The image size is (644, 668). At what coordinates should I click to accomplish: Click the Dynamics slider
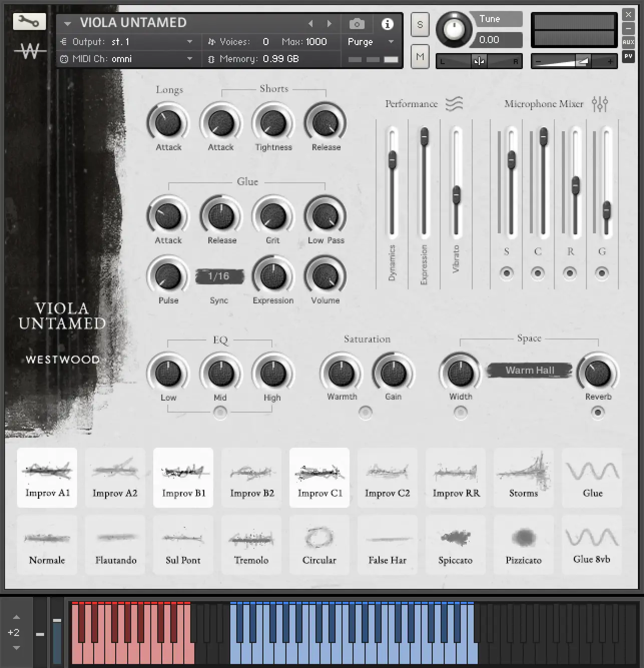pos(392,182)
